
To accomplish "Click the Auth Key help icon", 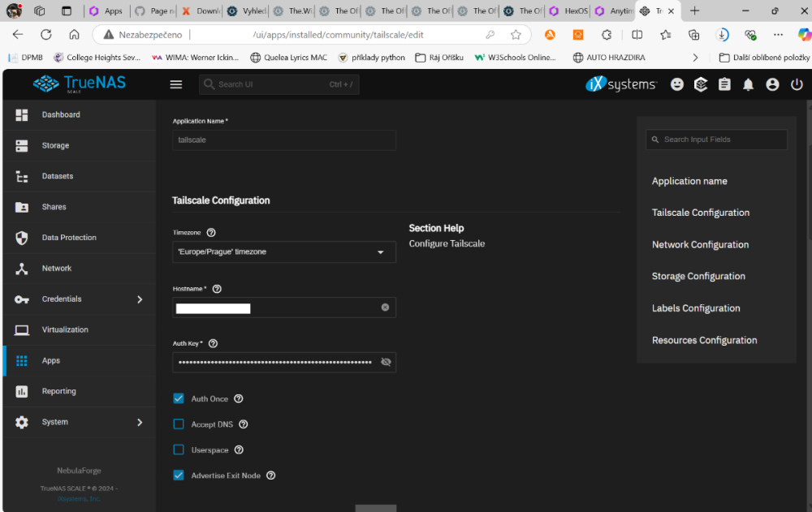I will coord(213,343).
